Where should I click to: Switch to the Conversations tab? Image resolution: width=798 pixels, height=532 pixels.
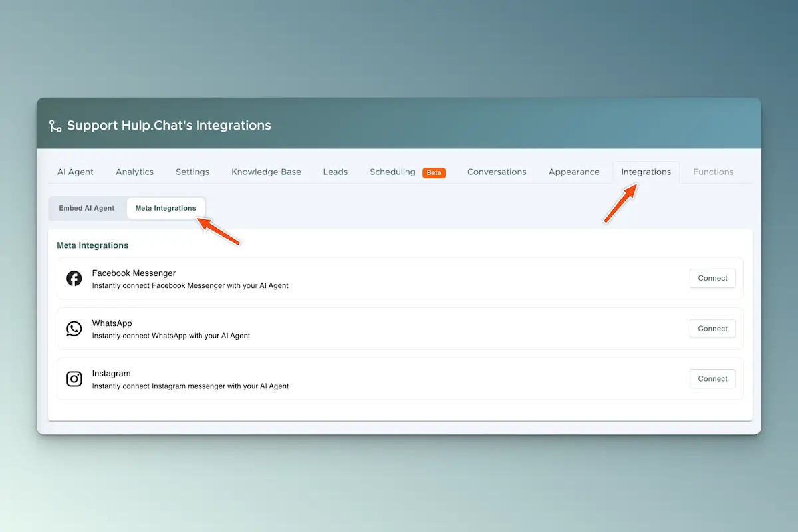coord(497,172)
